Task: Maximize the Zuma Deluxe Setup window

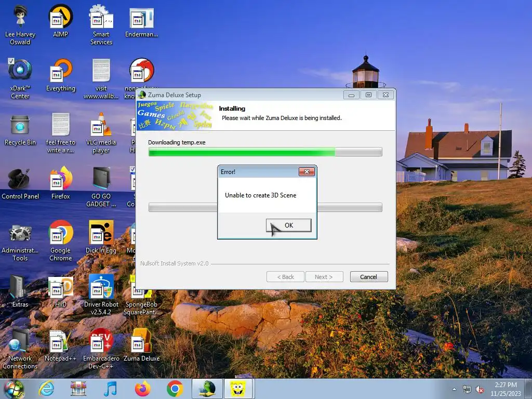Action: click(368, 95)
